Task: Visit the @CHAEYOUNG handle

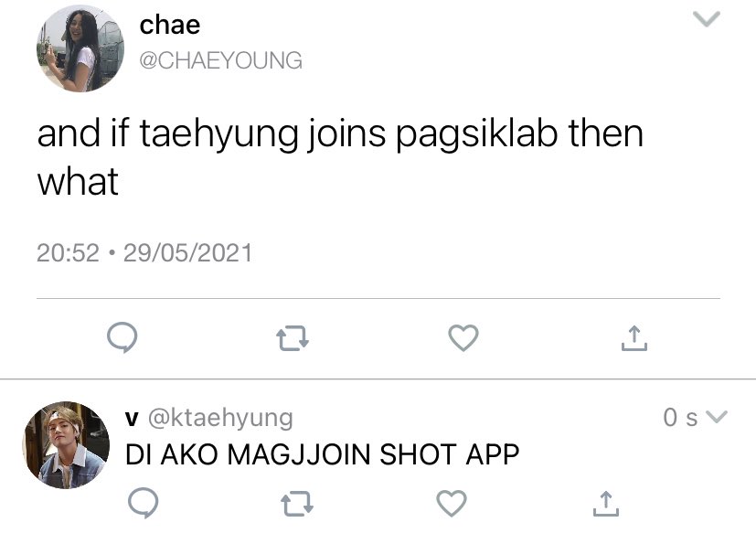Action: [x=221, y=60]
